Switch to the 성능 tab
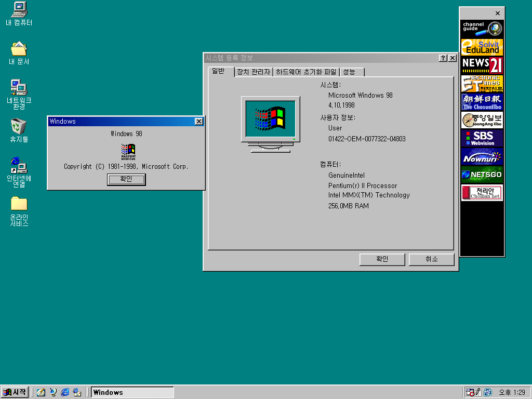Viewport: 532px width, 399px height. click(352, 72)
